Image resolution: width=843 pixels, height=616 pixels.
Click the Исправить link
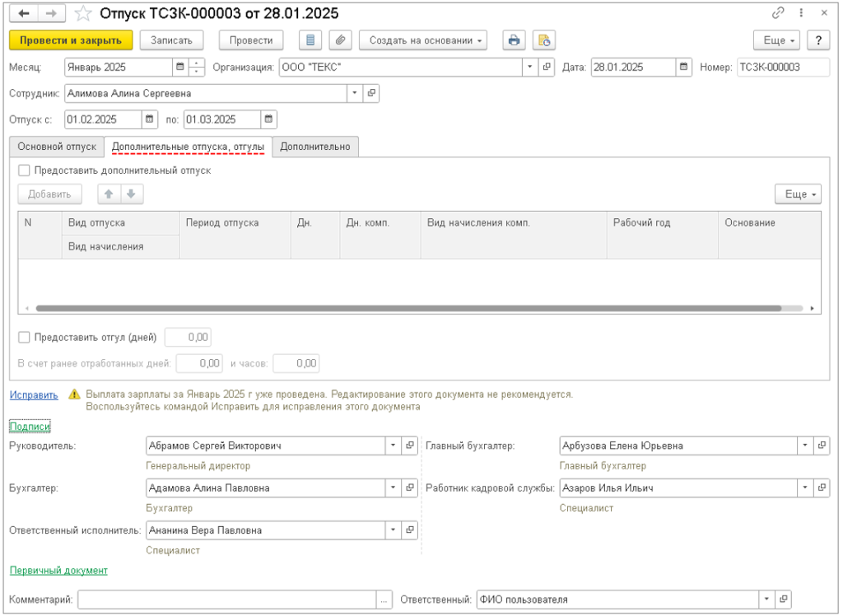[34, 395]
